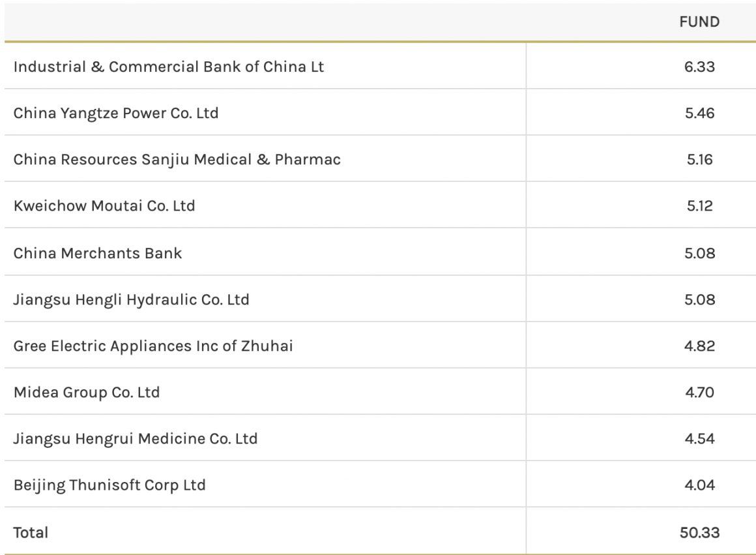Select the 4.54 fund value
The image size is (756, 555).
click(x=699, y=438)
